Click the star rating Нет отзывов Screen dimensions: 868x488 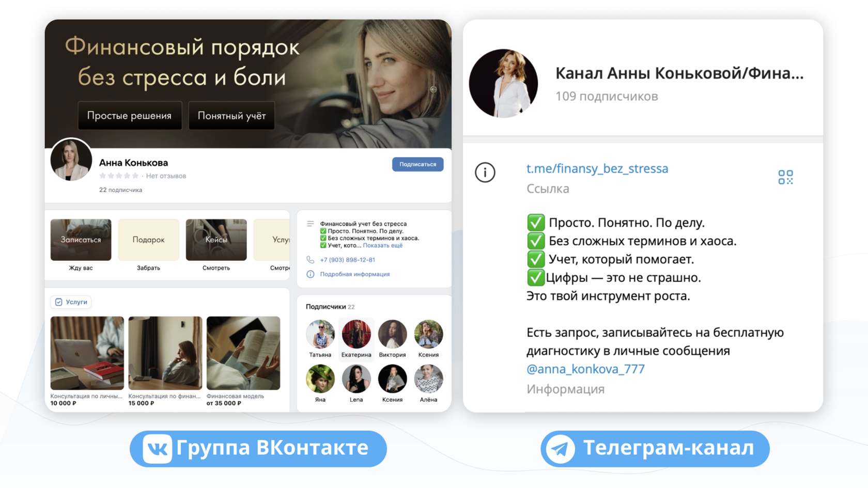[x=143, y=176]
